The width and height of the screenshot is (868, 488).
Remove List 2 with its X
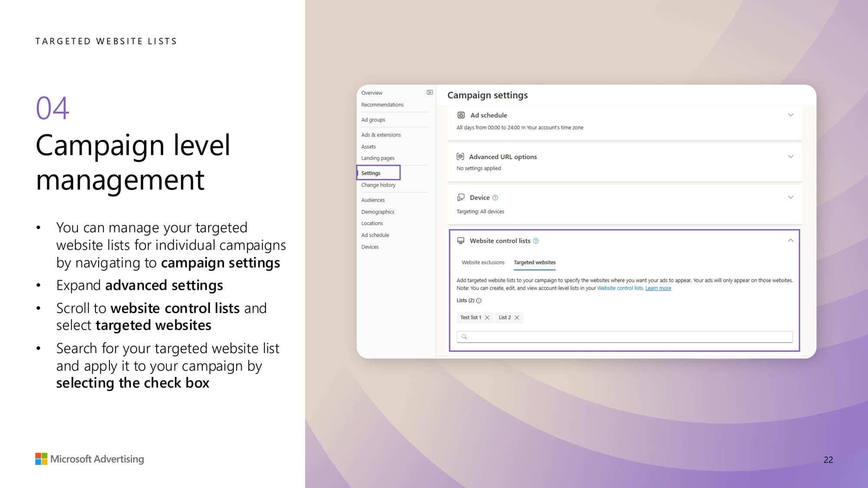(x=517, y=318)
